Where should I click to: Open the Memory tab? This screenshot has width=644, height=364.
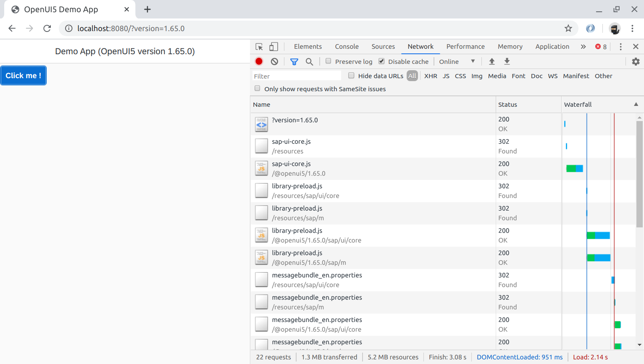point(510,47)
